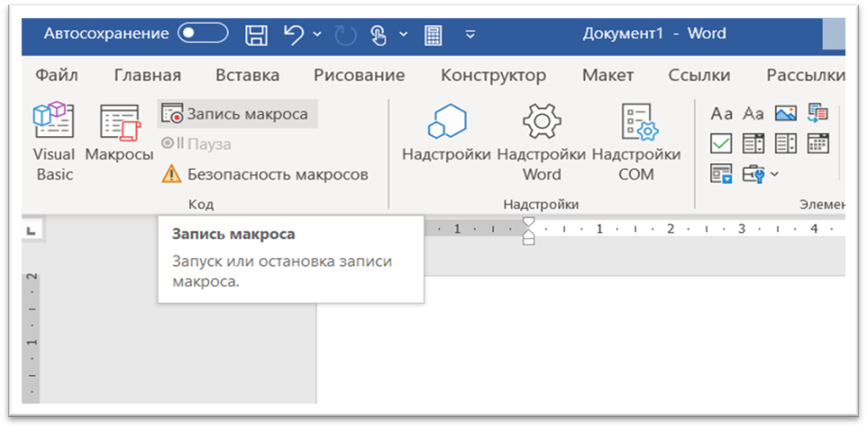The width and height of the screenshot is (868, 428).
Task: Expand the undo history dropdown
Action: (317, 35)
